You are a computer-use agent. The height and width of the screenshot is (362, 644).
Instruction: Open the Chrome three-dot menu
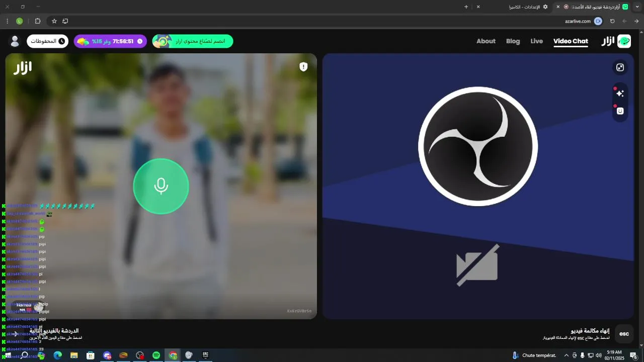pos(7,21)
